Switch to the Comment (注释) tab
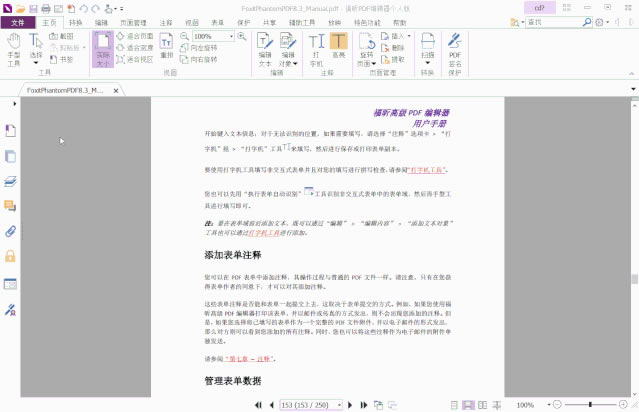Screen dimensions: 639x412 point(166,22)
